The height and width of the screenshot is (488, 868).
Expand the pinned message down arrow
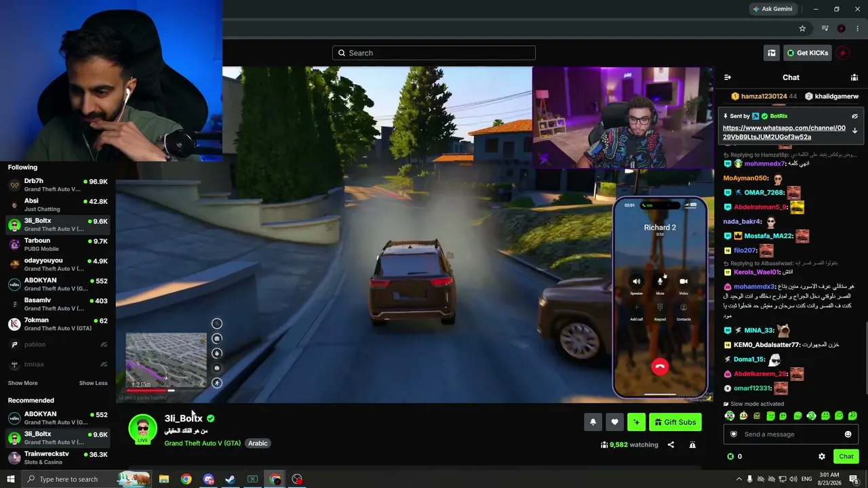point(854,130)
